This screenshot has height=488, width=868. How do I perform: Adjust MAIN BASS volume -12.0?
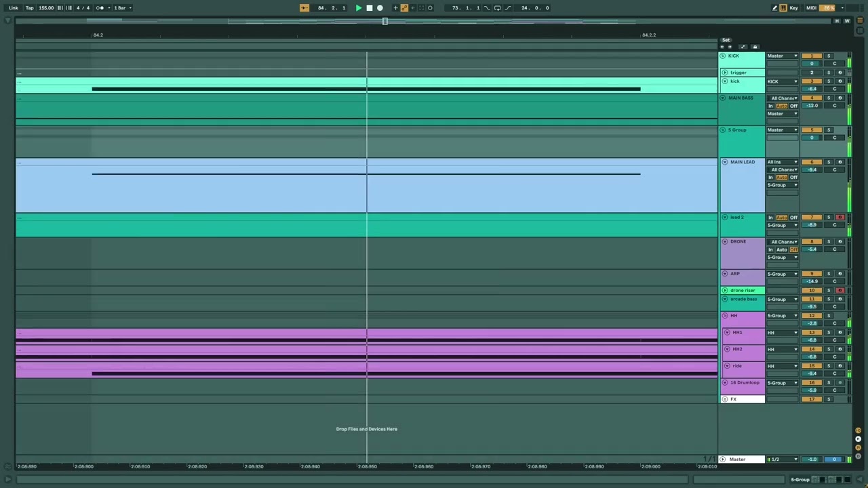(x=812, y=106)
